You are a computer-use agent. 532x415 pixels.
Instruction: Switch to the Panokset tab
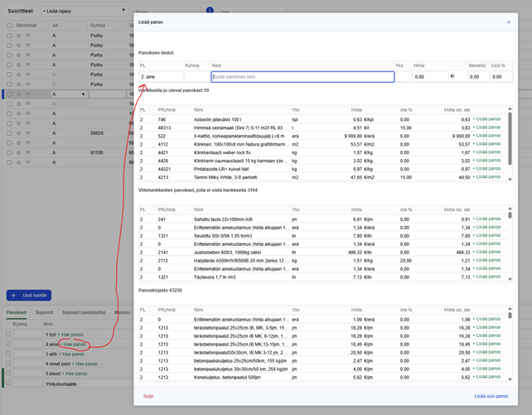17,312
